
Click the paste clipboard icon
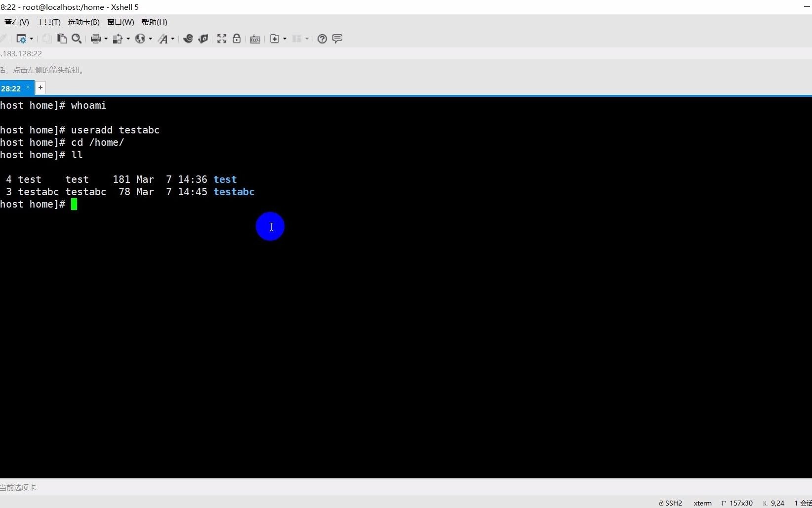[62, 39]
